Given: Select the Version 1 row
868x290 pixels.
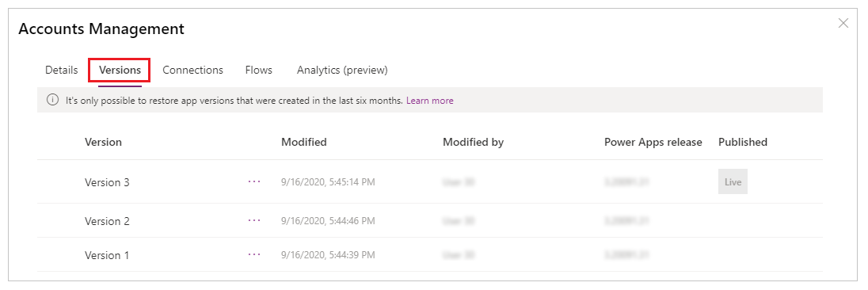Looking at the screenshot, I should point(429,254).
